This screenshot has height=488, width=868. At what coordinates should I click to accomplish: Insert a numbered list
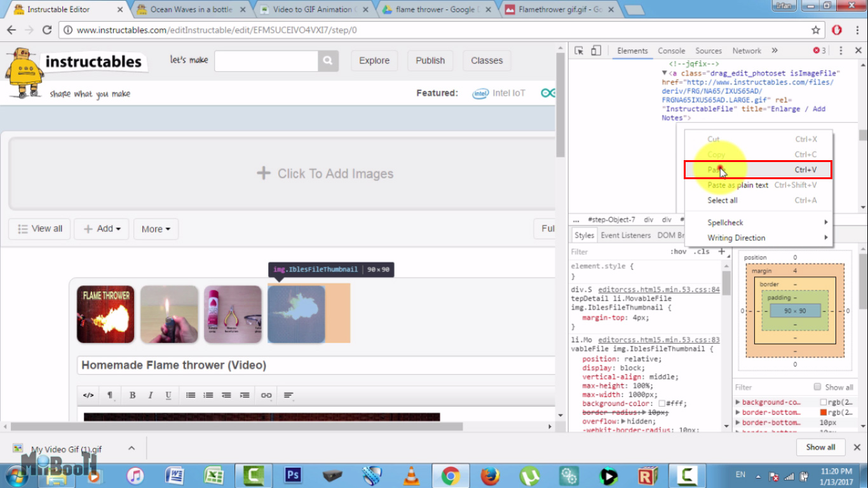pyautogui.click(x=208, y=395)
